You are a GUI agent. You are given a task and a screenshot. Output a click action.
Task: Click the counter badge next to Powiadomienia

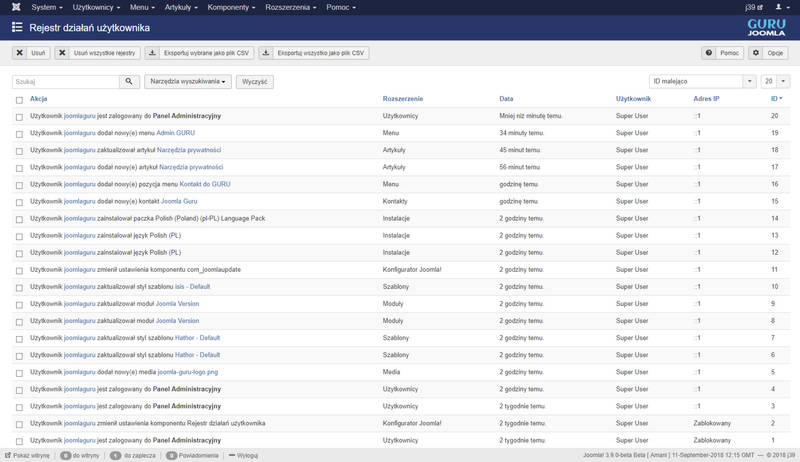tap(171, 455)
